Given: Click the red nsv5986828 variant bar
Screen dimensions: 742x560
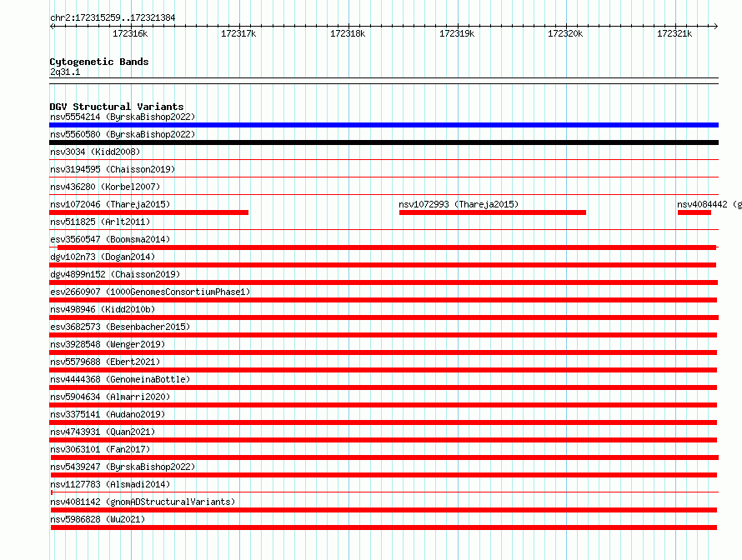Looking at the screenshot, I should coord(384,527).
